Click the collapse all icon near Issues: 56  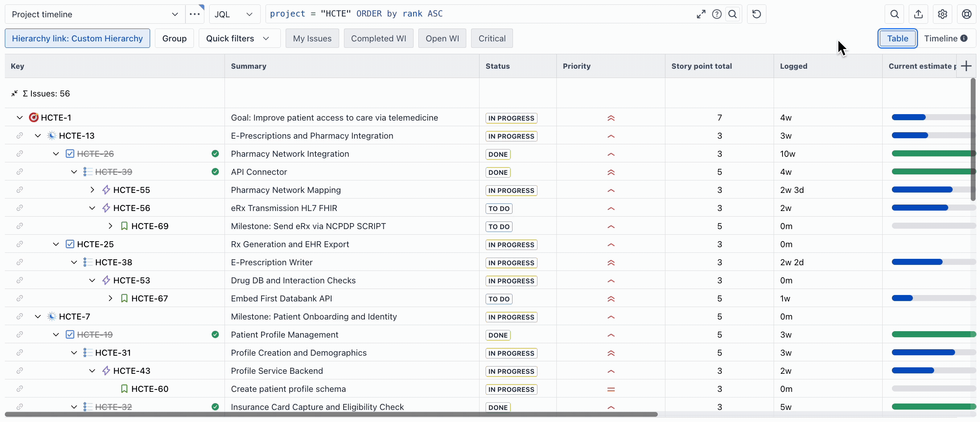coord(14,93)
